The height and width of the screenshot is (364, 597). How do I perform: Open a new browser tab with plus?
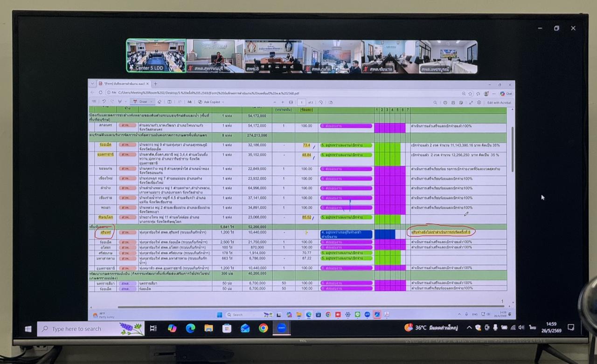pos(156,84)
